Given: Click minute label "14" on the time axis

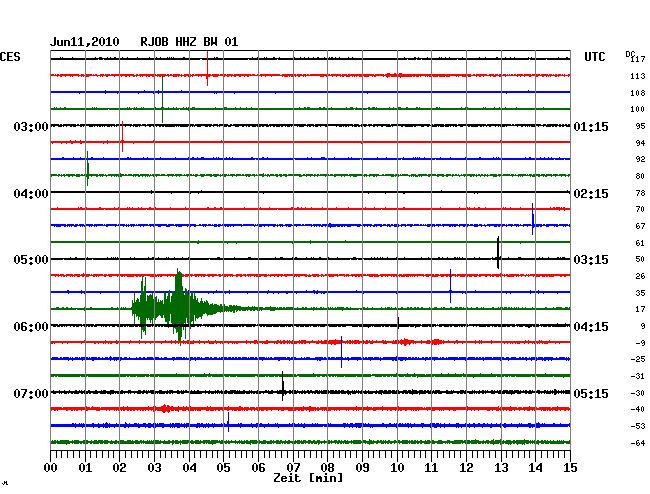Looking at the screenshot, I should [535, 468].
